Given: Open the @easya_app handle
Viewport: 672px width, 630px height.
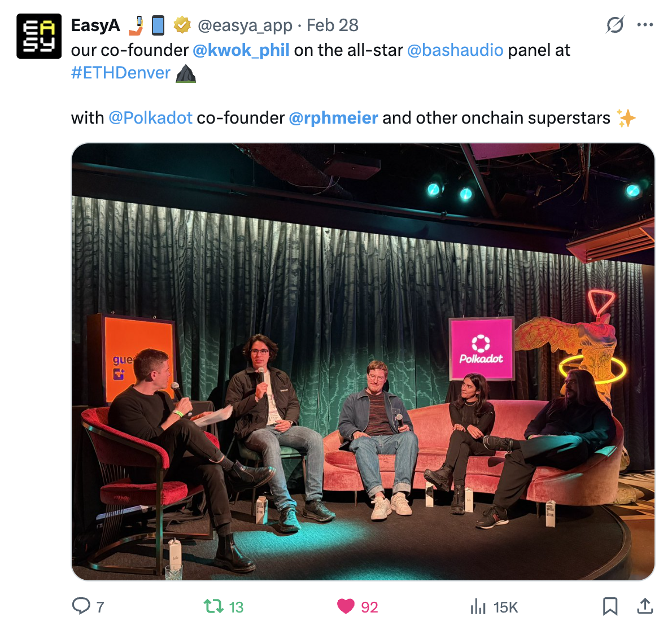Looking at the screenshot, I should tap(245, 25).
